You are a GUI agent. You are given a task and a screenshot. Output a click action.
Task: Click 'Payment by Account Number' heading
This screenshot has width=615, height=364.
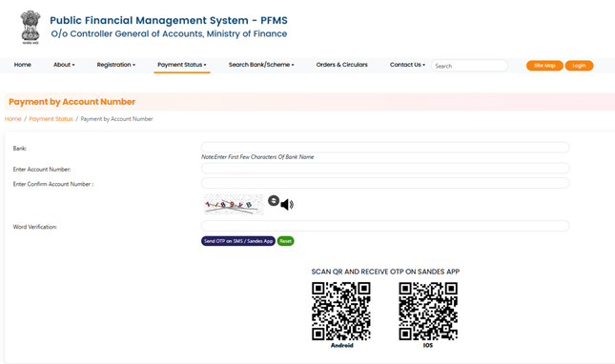tap(72, 102)
